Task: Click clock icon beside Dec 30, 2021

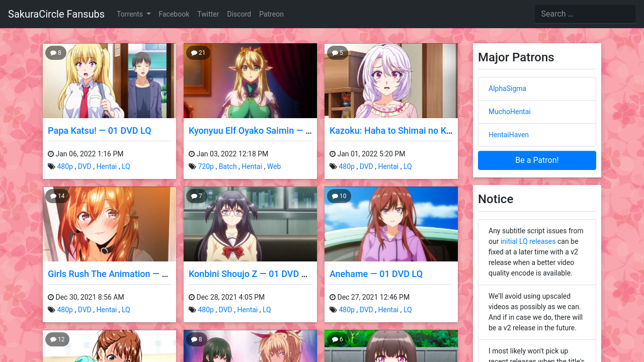Action: [x=51, y=297]
